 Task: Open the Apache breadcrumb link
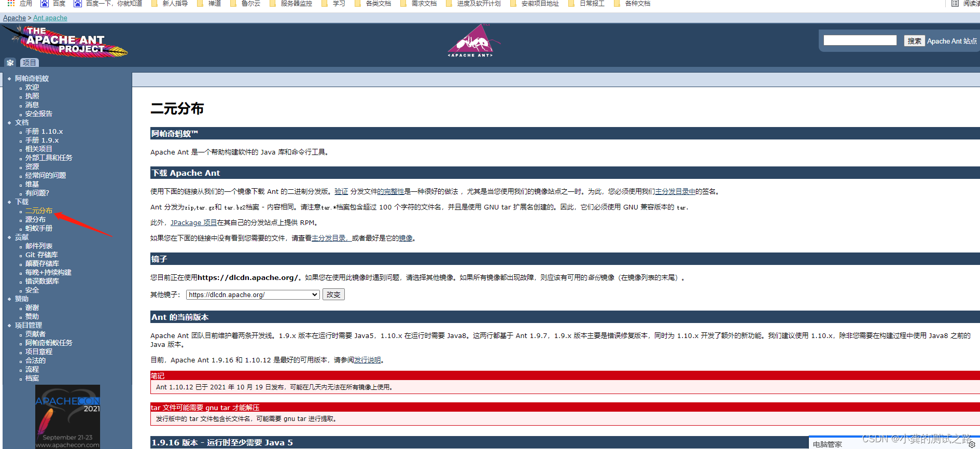(15, 18)
